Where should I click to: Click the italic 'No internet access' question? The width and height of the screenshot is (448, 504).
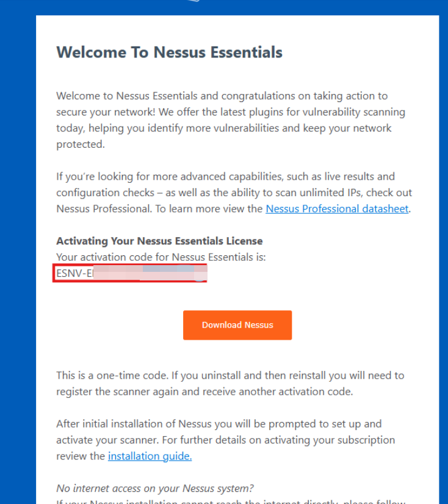pyautogui.click(x=154, y=488)
